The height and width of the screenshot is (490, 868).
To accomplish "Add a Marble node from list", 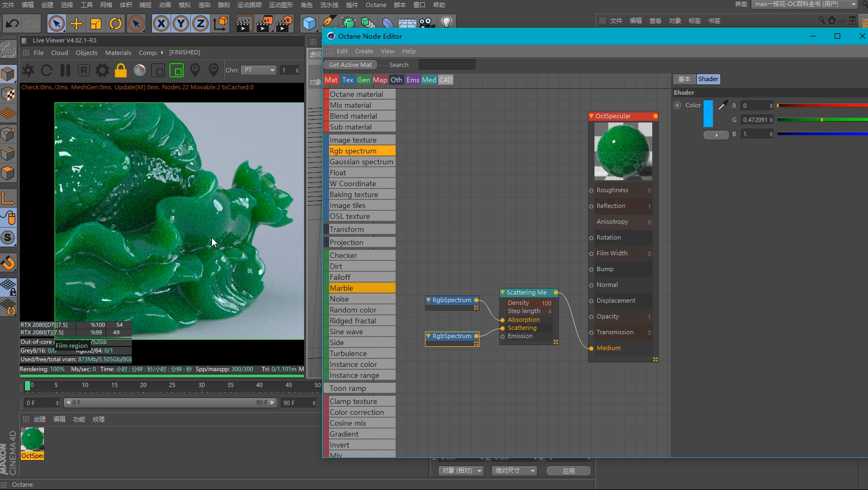I will point(360,288).
